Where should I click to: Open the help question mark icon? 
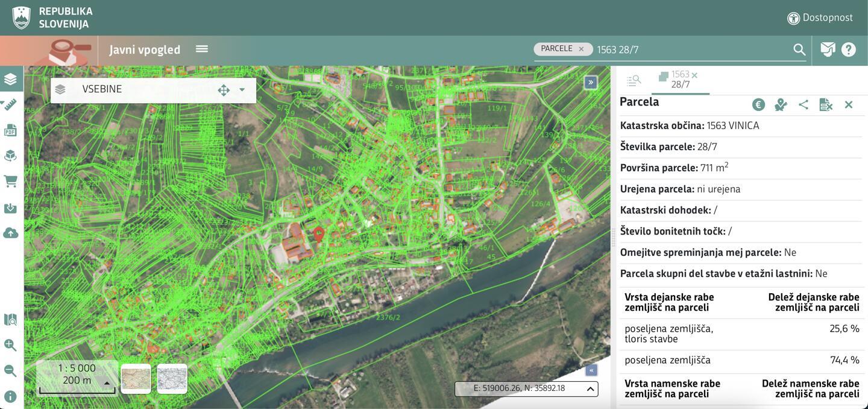848,49
